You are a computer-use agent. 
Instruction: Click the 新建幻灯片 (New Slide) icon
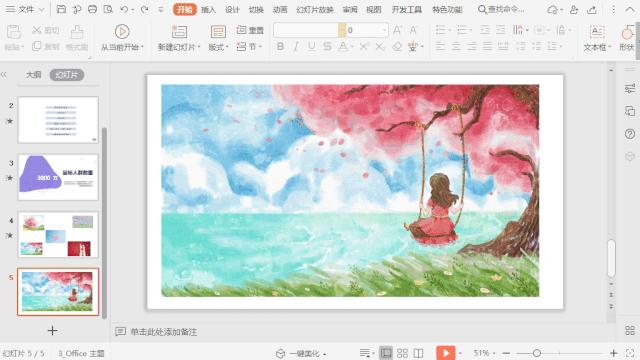pos(179,32)
